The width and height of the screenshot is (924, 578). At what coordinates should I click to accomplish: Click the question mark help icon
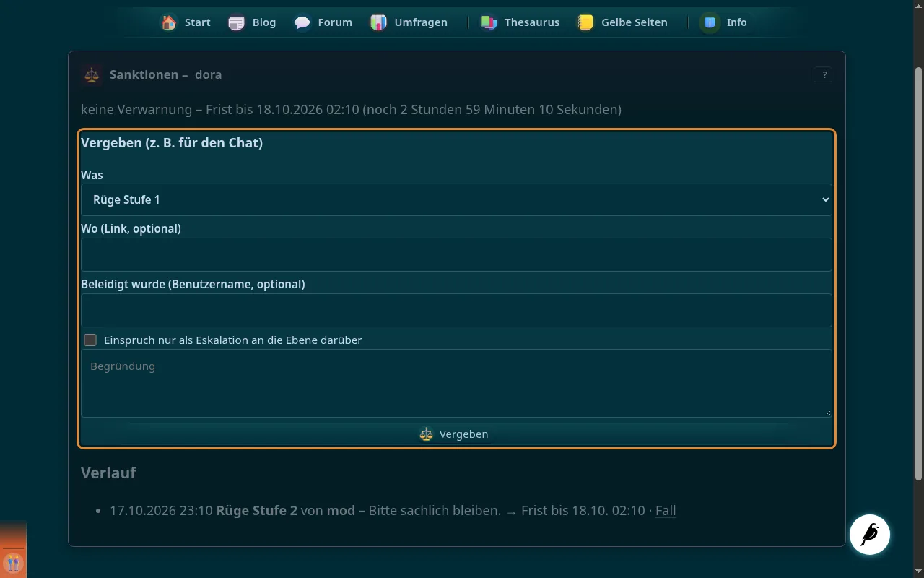pos(823,74)
